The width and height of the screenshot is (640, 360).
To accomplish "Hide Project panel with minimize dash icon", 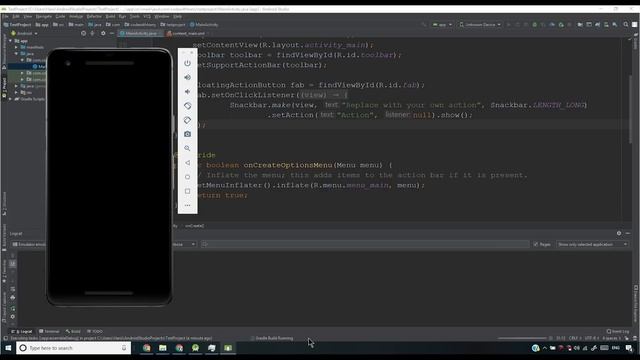I will click(112, 33).
